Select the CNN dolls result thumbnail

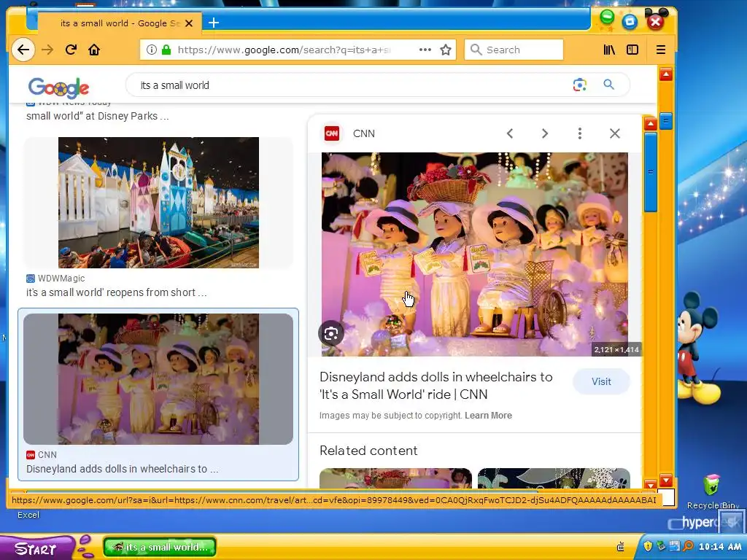pyautogui.click(x=158, y=379)
